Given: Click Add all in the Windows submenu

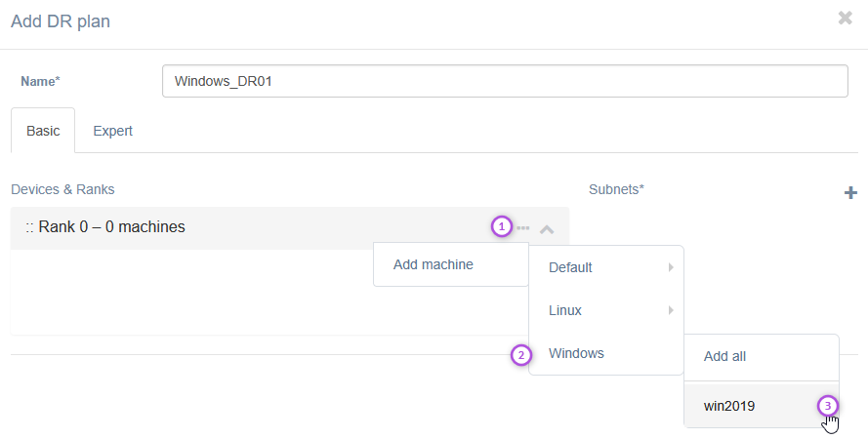Looking at the screenshot, I should tap(724, 356).
